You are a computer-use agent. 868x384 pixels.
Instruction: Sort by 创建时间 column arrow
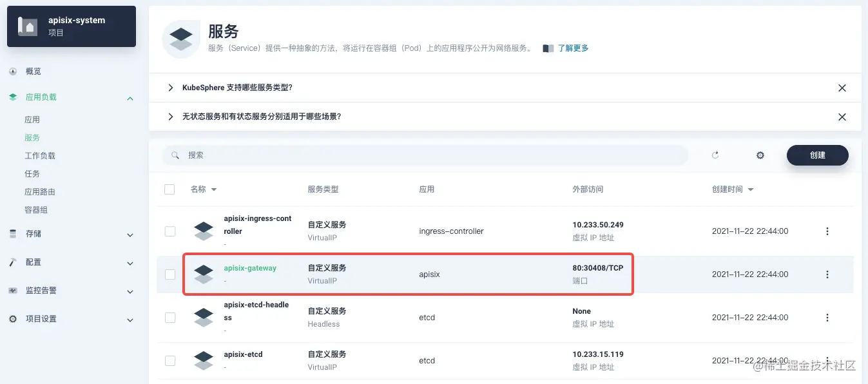coord(751,190)
